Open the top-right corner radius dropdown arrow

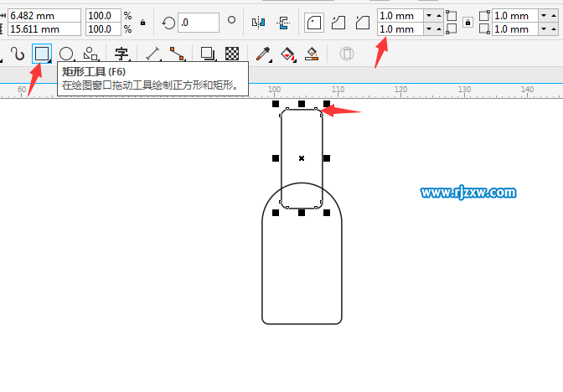pos(544,15)
